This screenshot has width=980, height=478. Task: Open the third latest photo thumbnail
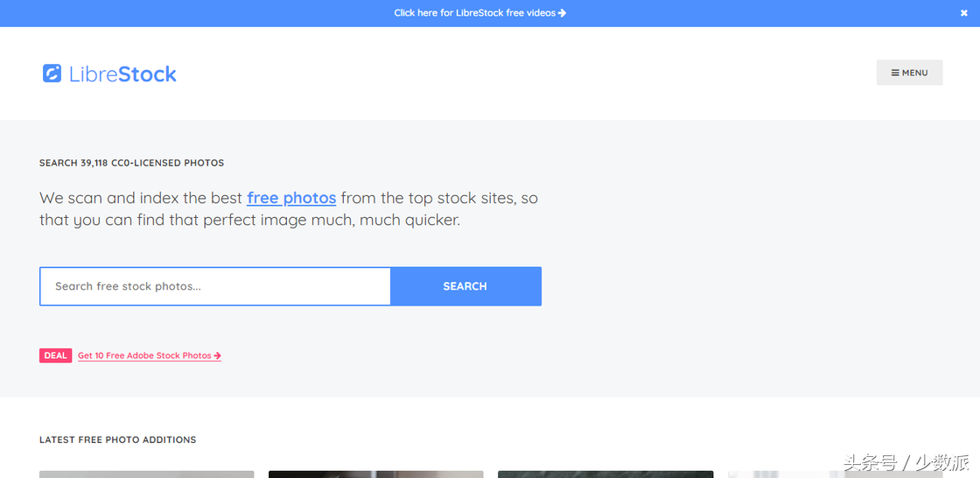[x=605, y=474]
